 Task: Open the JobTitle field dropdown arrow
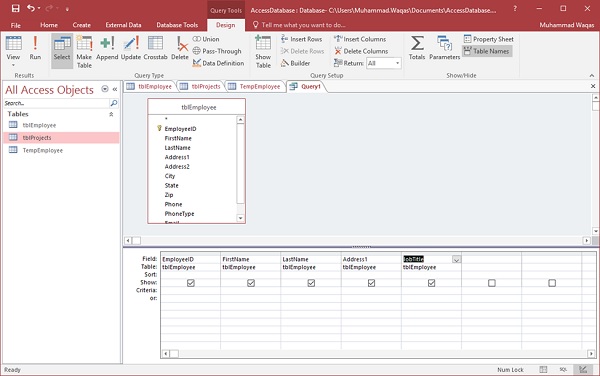pyautogui.click(x=456, y=259)
